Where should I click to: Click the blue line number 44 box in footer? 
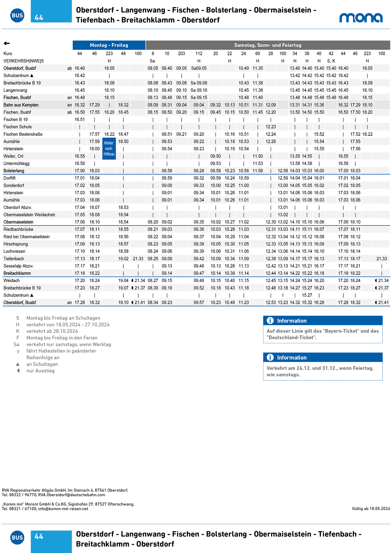coord(51,541)
